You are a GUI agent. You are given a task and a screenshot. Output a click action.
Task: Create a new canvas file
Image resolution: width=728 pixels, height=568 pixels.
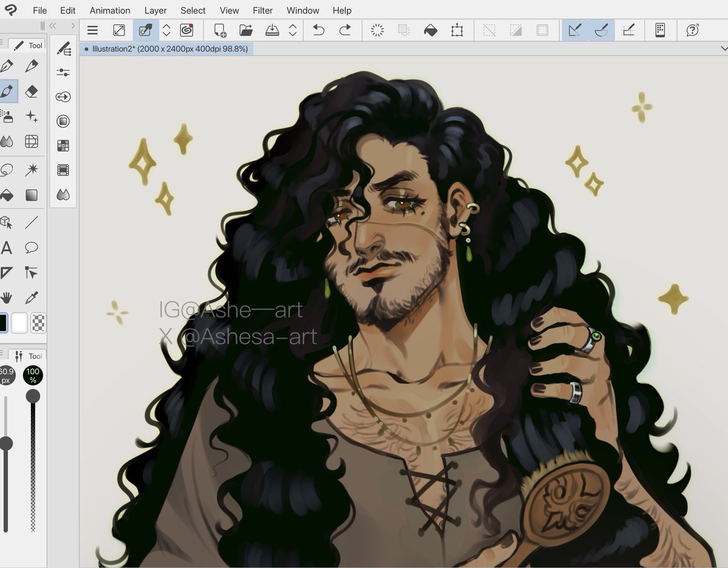(220, 30)
